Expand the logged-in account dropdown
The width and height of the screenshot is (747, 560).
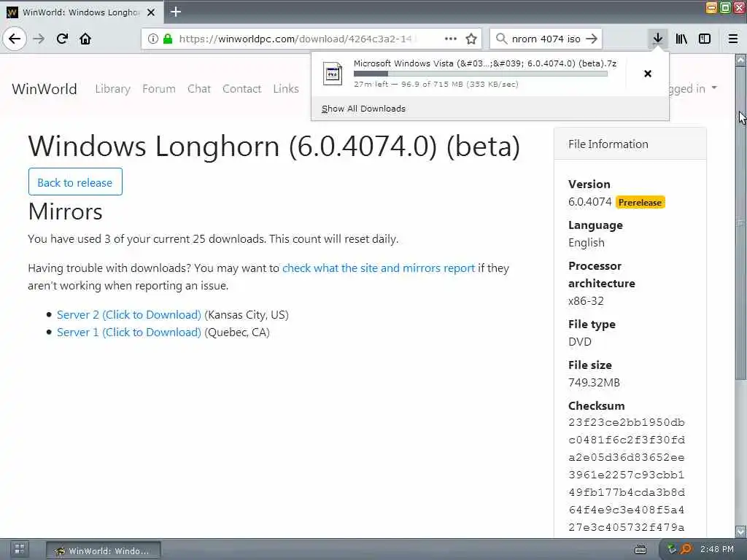click(693, 88)
